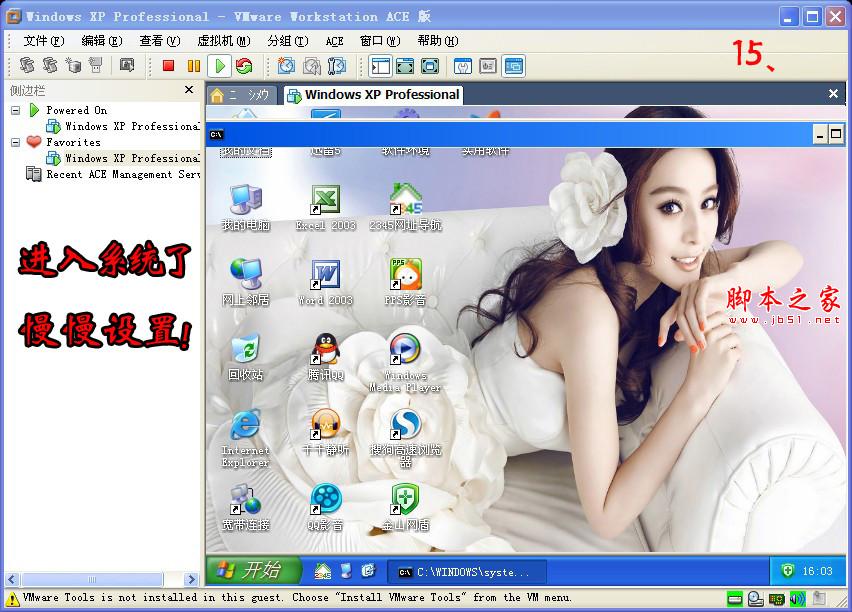
Task: Click the Summary view wrench toolbar icon
Action: click(462, 66)
